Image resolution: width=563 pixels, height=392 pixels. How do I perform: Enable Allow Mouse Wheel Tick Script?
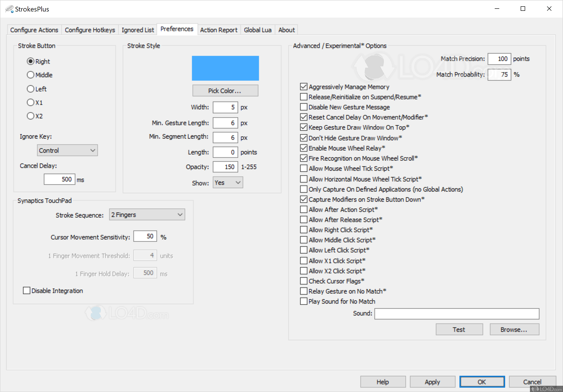click(x=303, y=169)
